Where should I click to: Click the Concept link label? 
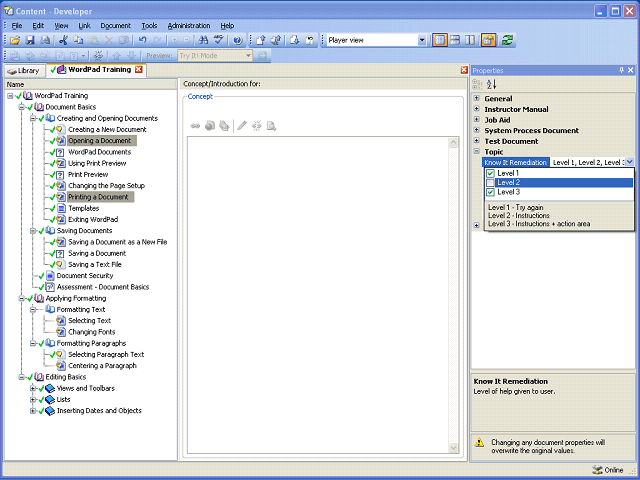click(200, 97)
